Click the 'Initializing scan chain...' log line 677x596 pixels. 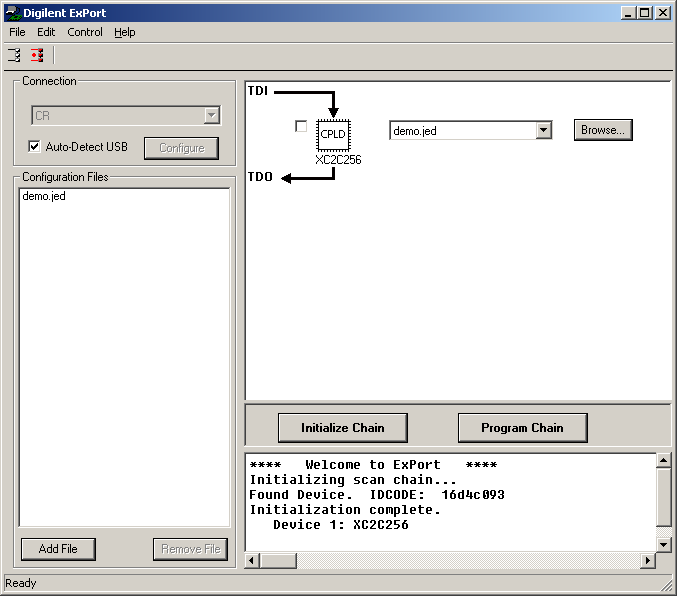(353, 480)
